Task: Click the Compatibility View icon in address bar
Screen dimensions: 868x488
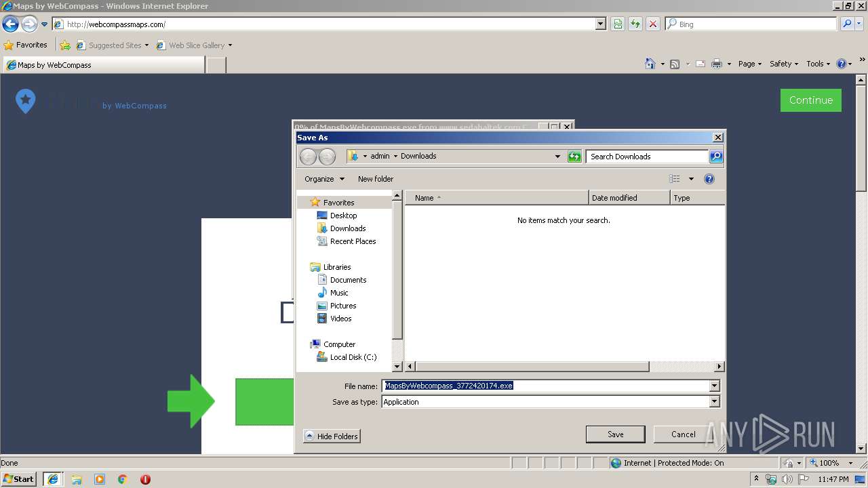Action: pyautogui.click(x=618, y=24)
